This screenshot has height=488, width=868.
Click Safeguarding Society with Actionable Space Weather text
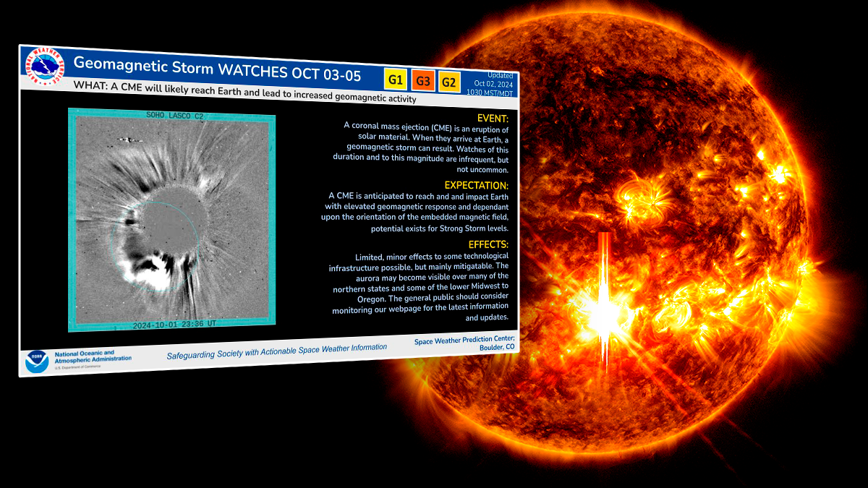276,351
